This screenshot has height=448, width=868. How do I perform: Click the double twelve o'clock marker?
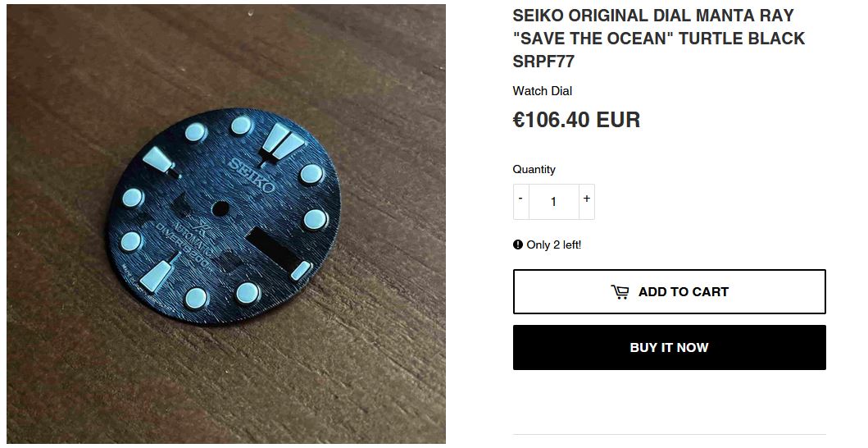click(281, 141)
